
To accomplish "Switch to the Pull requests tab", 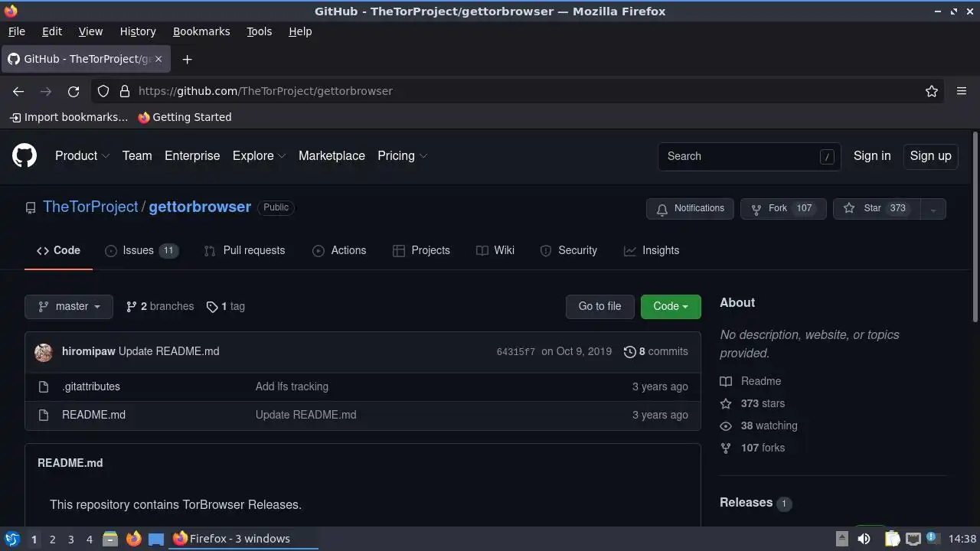I will tap(244, 250).
